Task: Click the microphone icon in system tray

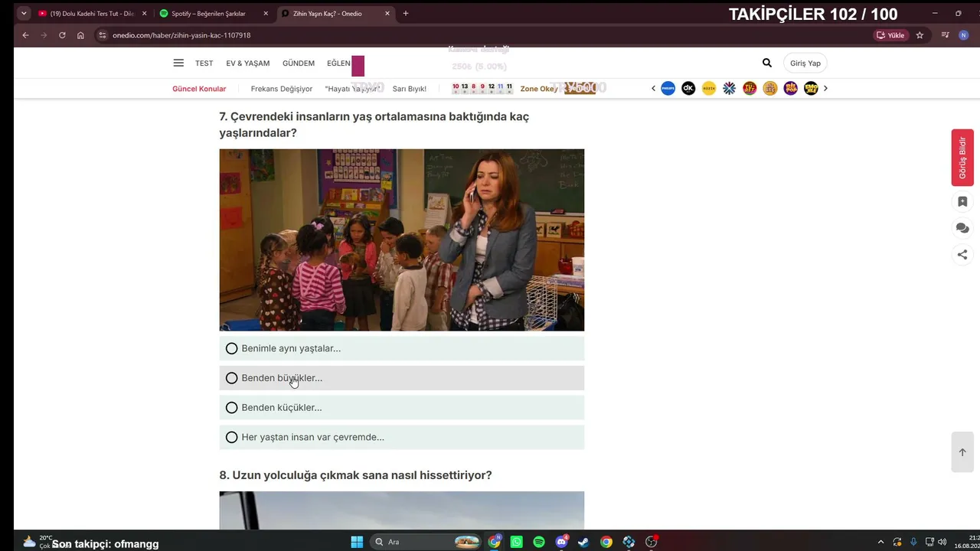Action: (x=913, y=542)
